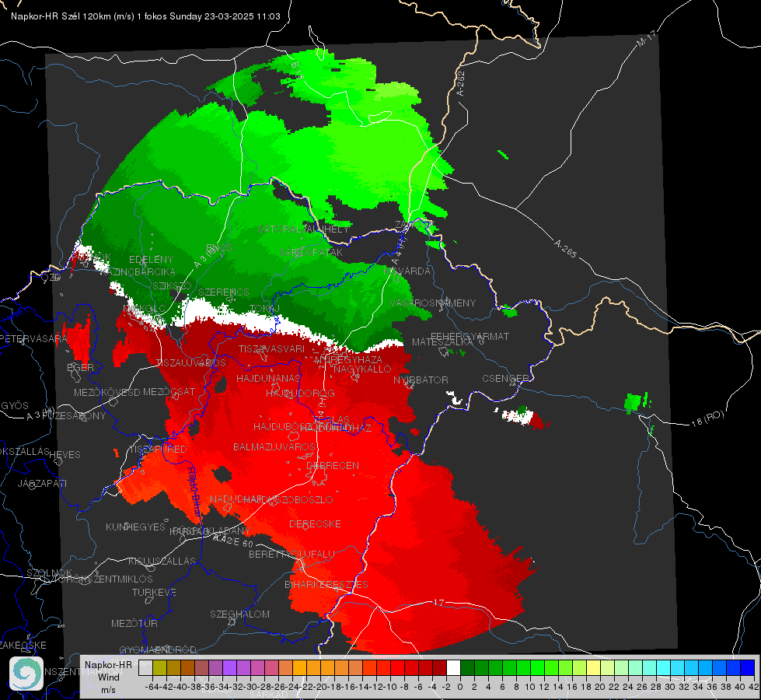Select the 18 (RO) road label
The height and width of the screenshot is (700, 761).
tap(707, 418)
